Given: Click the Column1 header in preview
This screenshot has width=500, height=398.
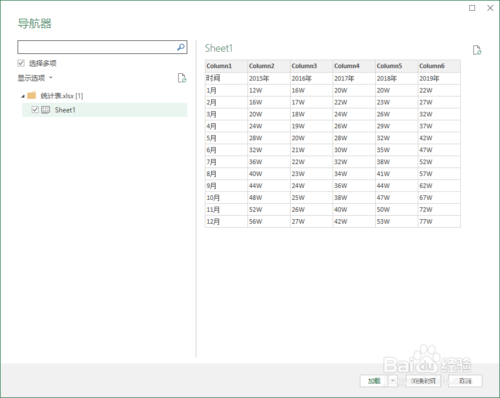Looking at the screenshot, I should pyautogui.click(x=226, y=66).
